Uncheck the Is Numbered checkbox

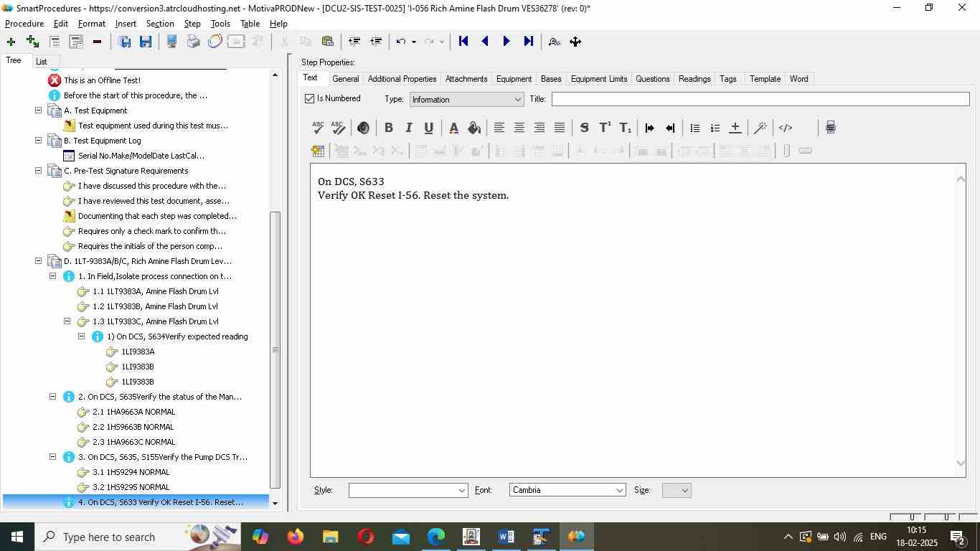pyautogui.click(x=310, y=99)
